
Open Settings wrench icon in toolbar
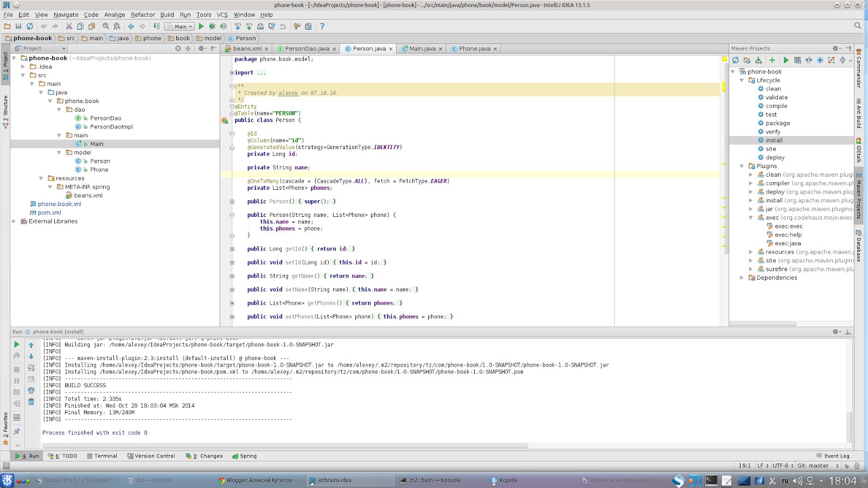297,26
